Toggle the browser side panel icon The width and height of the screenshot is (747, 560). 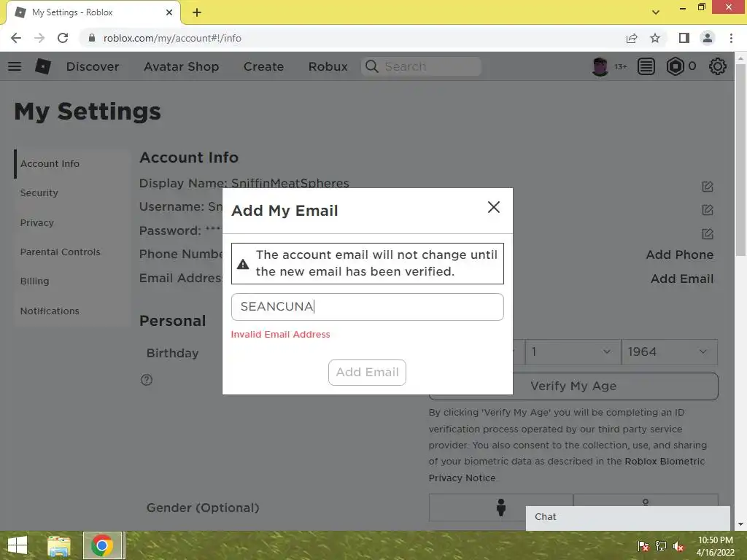684,38
